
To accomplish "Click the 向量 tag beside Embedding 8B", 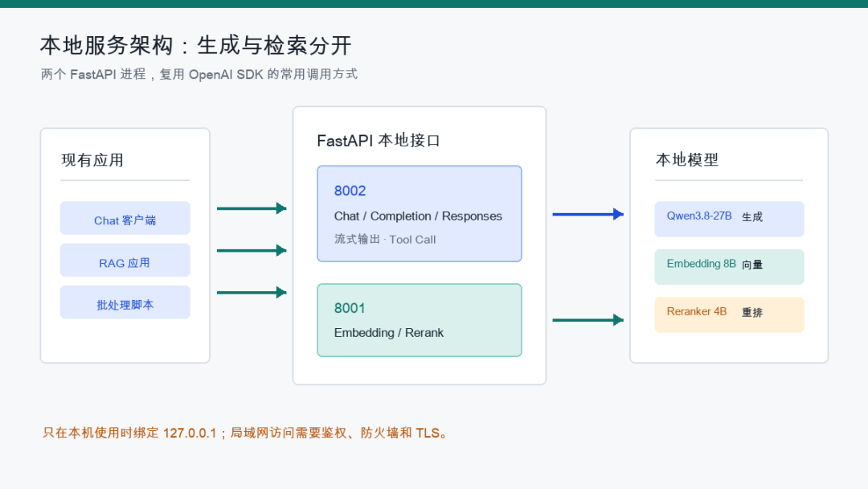I will coord(752,265).
